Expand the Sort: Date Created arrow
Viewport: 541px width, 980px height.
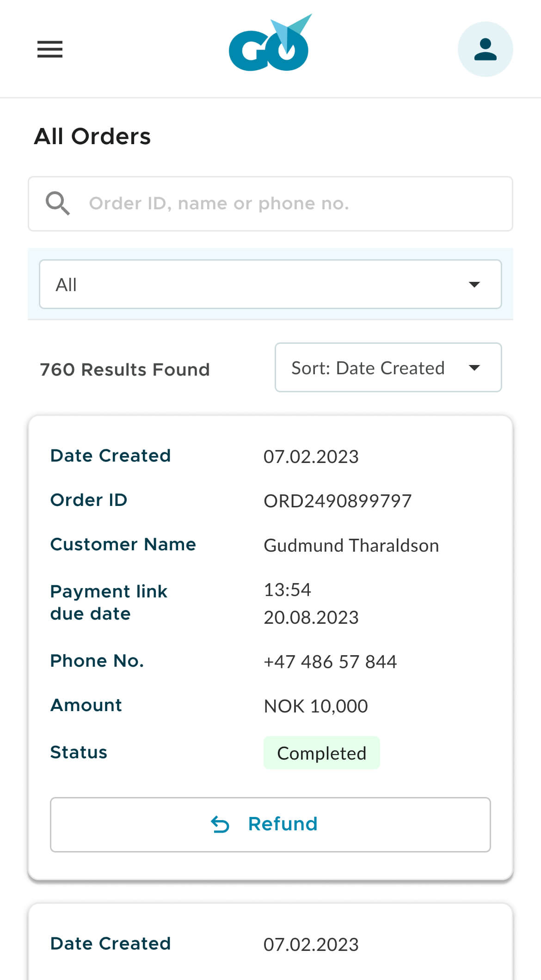point(474,368)
